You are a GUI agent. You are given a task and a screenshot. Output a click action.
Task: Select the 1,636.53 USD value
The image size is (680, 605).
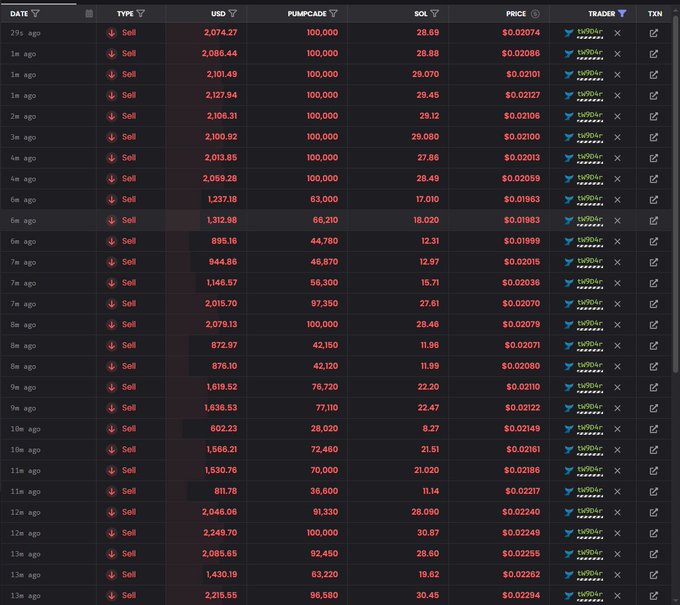[x=221, y=408]
